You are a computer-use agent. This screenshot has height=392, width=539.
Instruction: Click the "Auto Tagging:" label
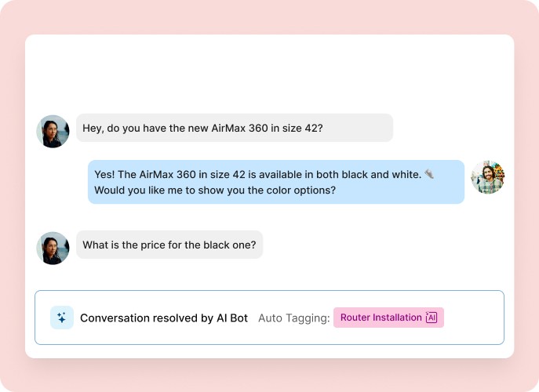click(x=293, y=318)
